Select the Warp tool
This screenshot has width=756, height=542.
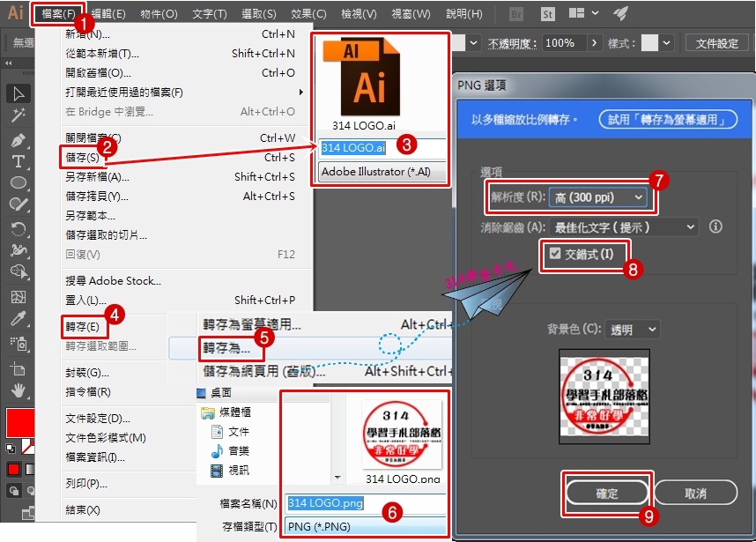[x=19, y=249]
